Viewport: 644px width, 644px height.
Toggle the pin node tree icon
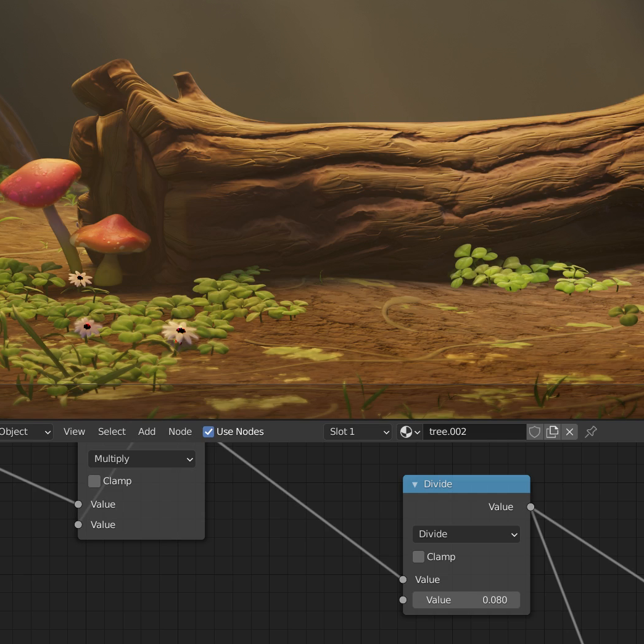[x=591, y=432]
